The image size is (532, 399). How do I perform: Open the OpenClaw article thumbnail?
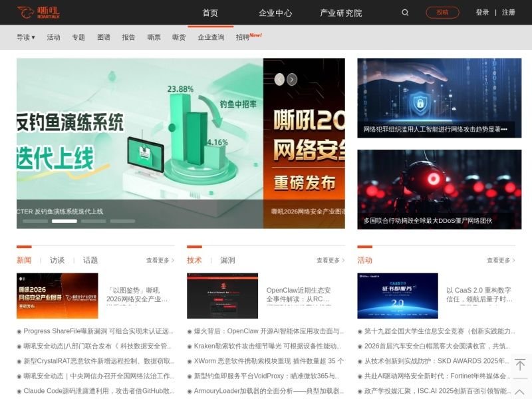point(222,296)
